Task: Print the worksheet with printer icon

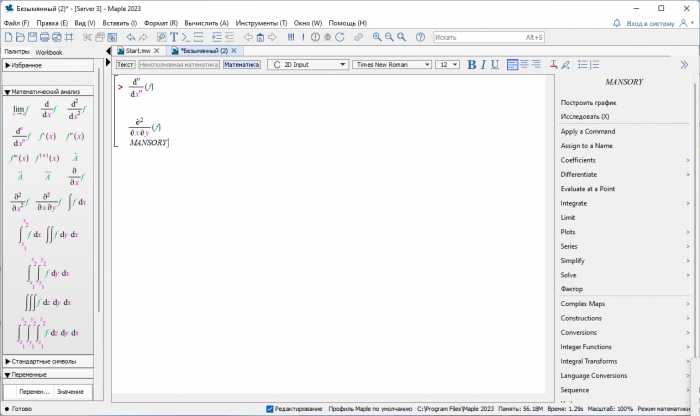Action: [x=44, y=37]
